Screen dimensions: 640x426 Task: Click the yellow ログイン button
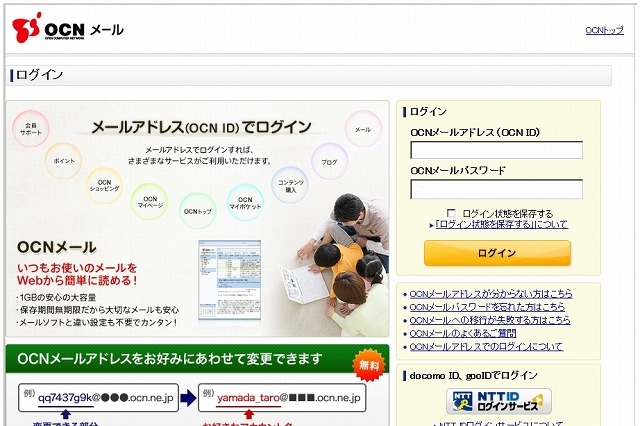click(x=497, y=253)
